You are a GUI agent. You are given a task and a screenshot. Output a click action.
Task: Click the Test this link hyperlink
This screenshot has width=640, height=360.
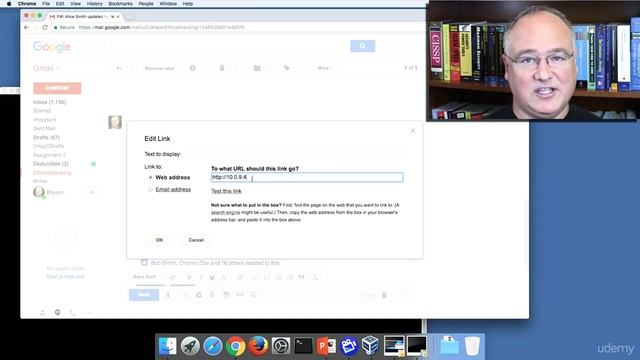226,191
